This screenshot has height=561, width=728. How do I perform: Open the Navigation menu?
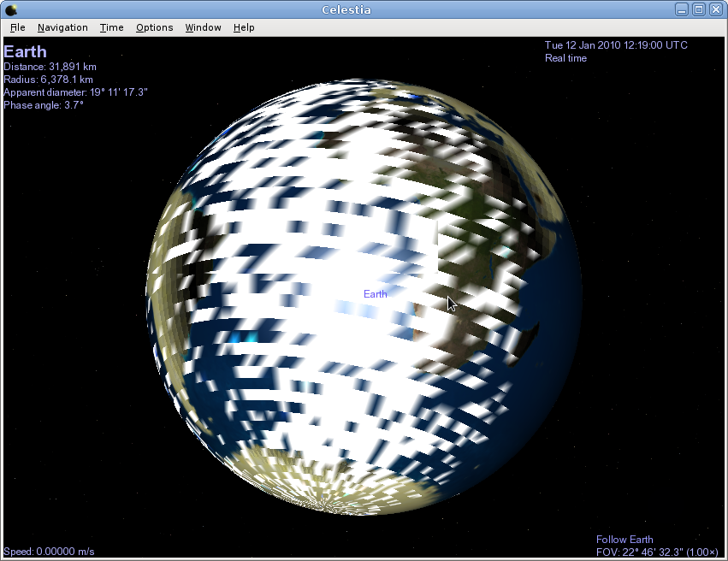(62, 27)
